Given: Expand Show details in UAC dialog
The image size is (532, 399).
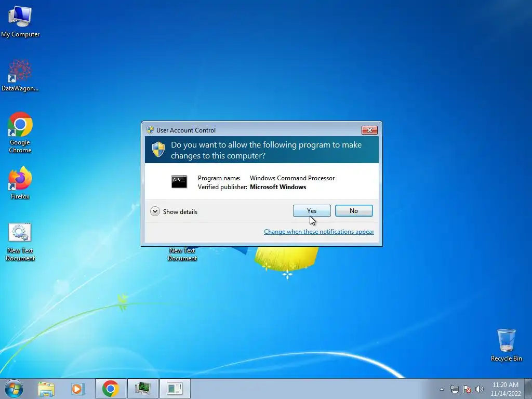Looking at the screenshot, I should (x=174, y=212).
